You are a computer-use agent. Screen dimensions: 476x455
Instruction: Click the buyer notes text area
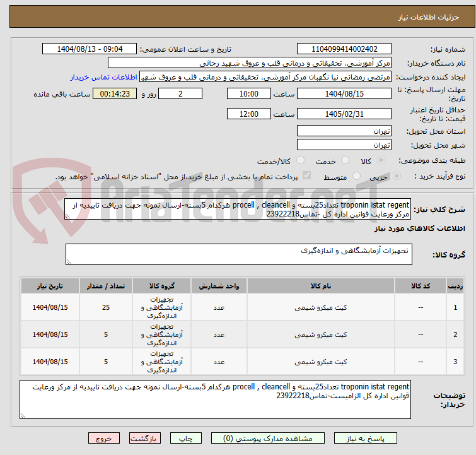point(215,399)
